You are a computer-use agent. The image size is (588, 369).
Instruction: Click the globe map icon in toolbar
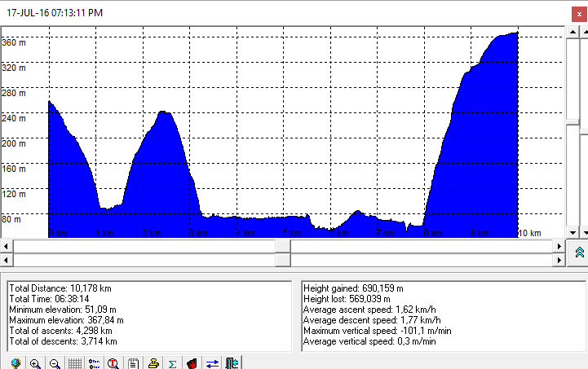(x=15, y=362)
